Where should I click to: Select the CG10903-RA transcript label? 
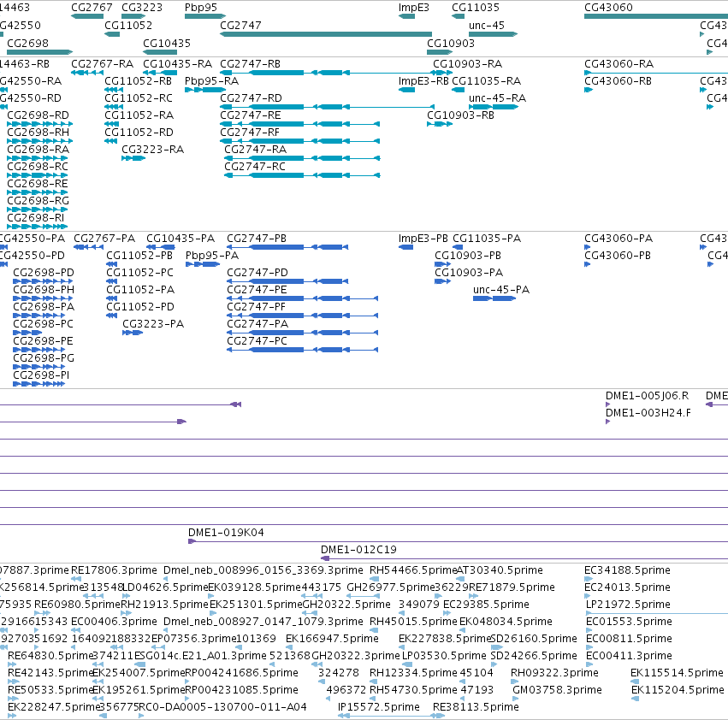(468, 63)
